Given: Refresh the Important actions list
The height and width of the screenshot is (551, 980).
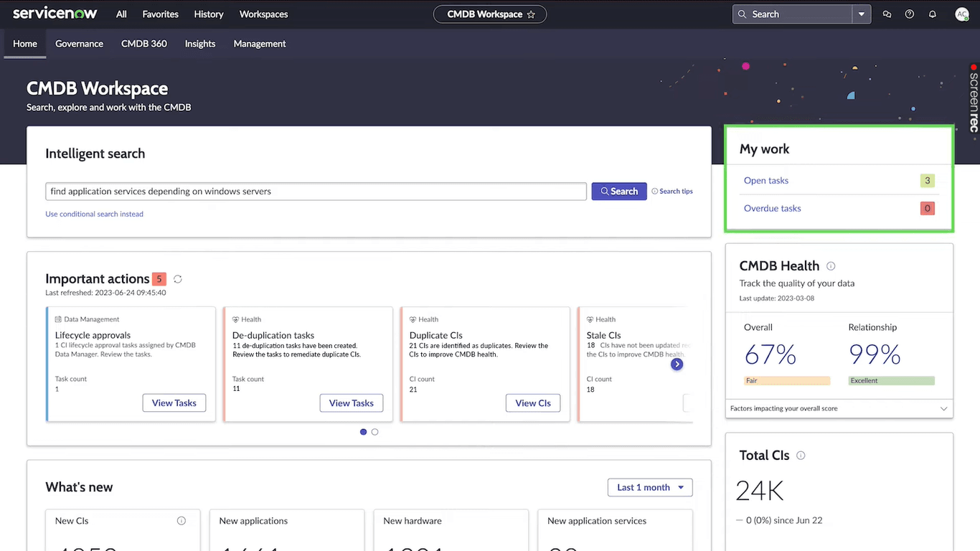Looking at the screenshot, I should coord(177,279).
